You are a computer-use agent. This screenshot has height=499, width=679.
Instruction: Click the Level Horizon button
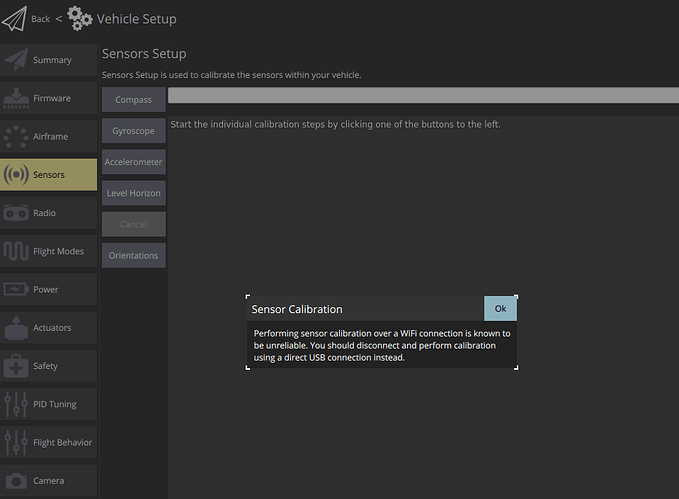coord(134,193)
